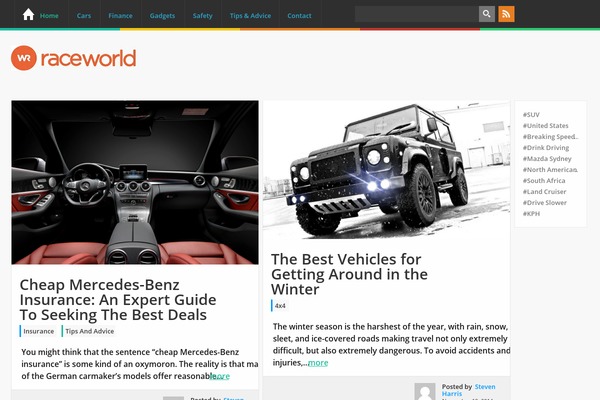Go to the Finance section
Screen dimensions: 600x400
click(x=120, y=16)
